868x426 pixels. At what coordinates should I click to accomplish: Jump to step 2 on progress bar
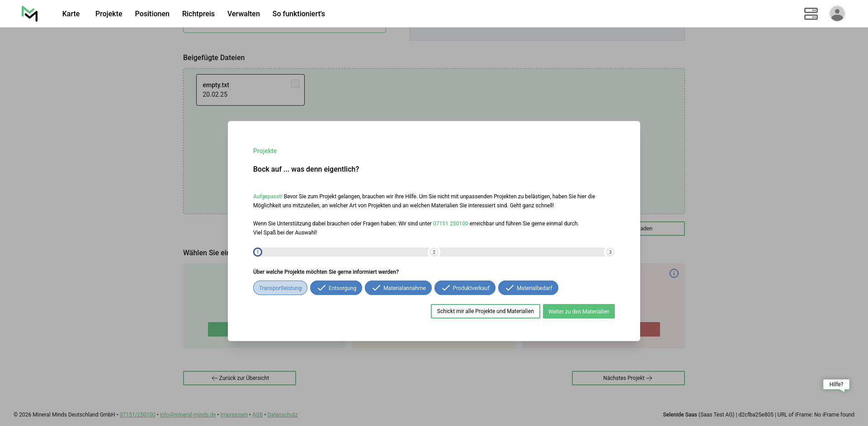pos(434,252)
